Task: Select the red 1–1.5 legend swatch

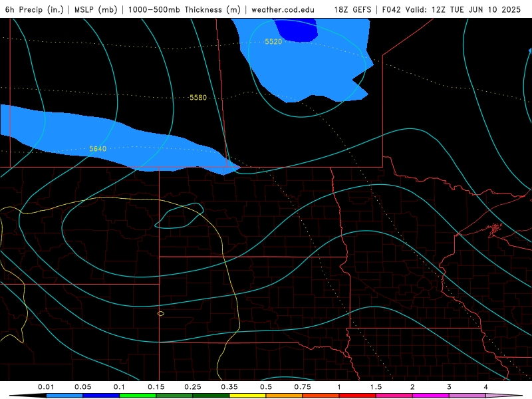Action: pyautogui.click(x=358, y=396)
